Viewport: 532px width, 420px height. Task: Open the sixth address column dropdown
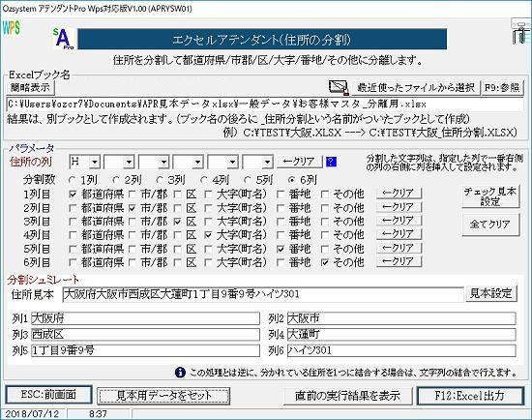click(267, 162)
